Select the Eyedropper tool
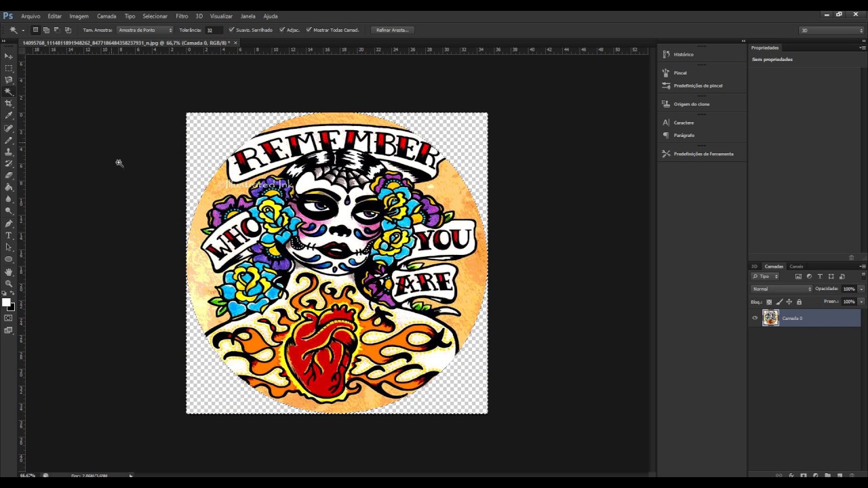Viewport: 868px width, 488px height. [x=9, y=116]
